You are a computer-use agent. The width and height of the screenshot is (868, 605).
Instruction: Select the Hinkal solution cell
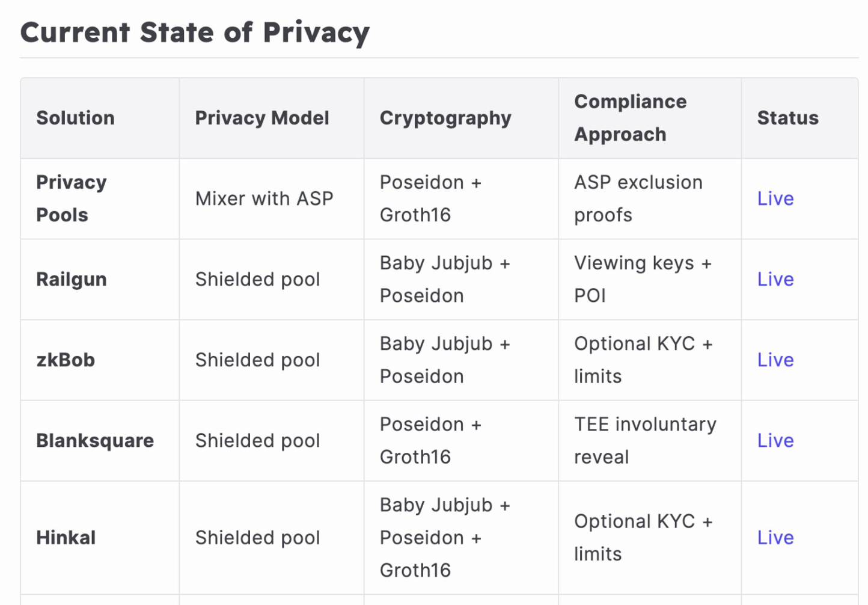pos(66,538)
